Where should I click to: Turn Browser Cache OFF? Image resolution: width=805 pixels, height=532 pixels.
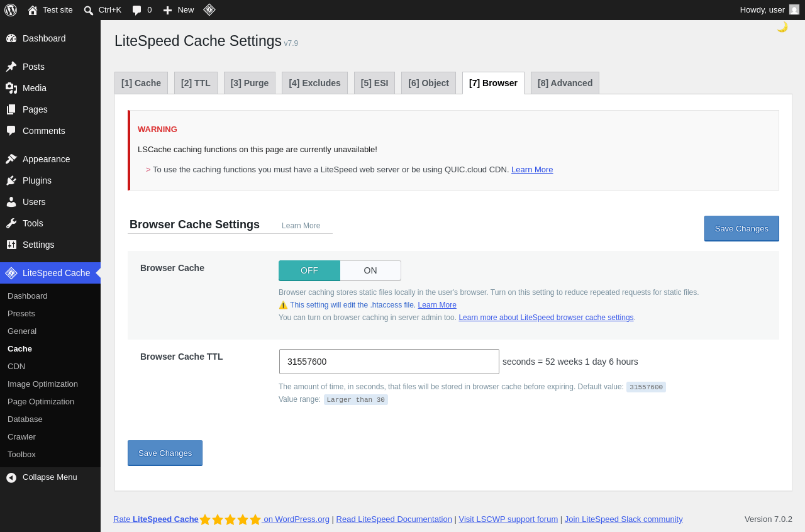click(309, 270)
